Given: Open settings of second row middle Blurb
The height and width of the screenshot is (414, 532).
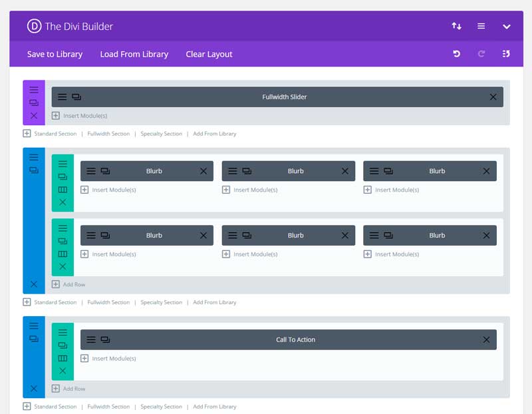Looking at the screenshot, I should click(x=232, y=235).
